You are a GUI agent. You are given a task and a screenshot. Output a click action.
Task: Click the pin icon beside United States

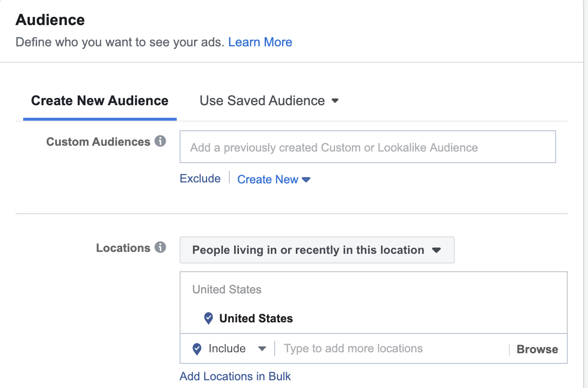[209, 319]
